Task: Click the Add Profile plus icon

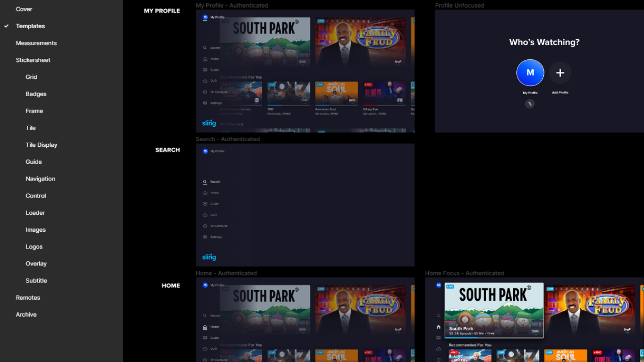Action: pyautogui.click(x=560, y=73)
